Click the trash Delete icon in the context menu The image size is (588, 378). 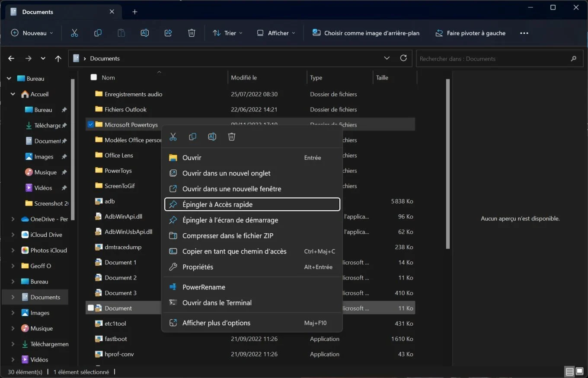click(231, 137)
